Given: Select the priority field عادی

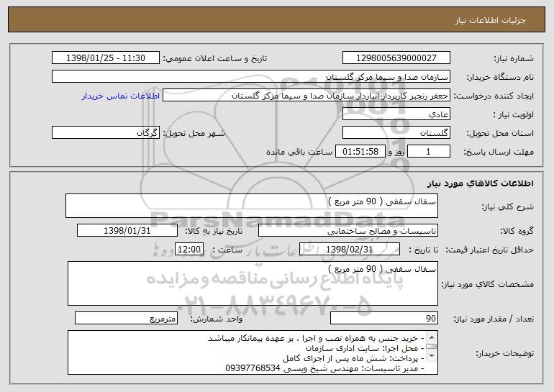Looking at the screenshot, I should point(396,114).
